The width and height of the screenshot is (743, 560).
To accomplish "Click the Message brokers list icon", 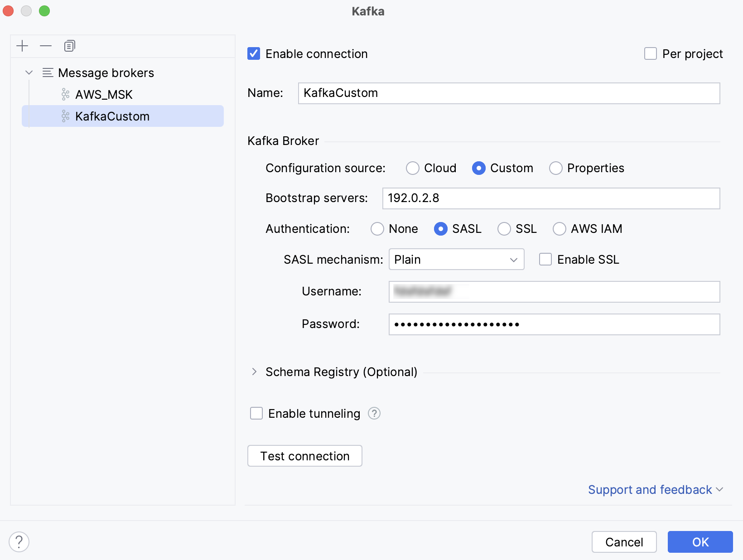I will click(47, 72).
